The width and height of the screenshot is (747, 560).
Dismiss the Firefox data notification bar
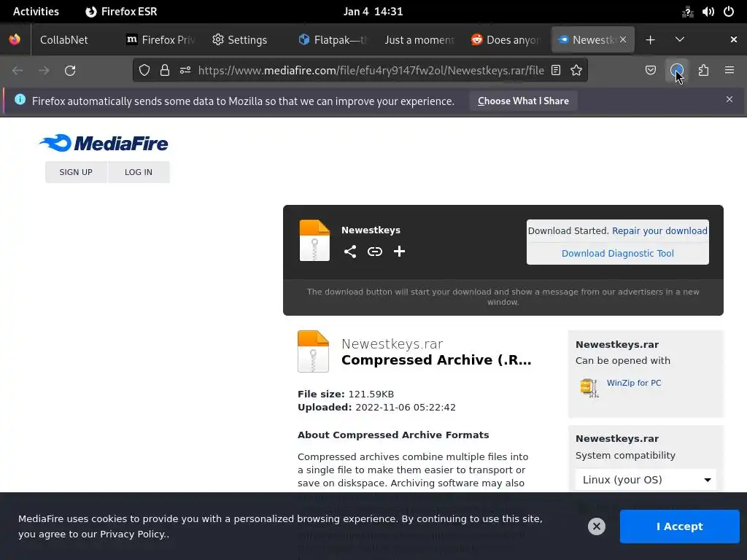729,99
